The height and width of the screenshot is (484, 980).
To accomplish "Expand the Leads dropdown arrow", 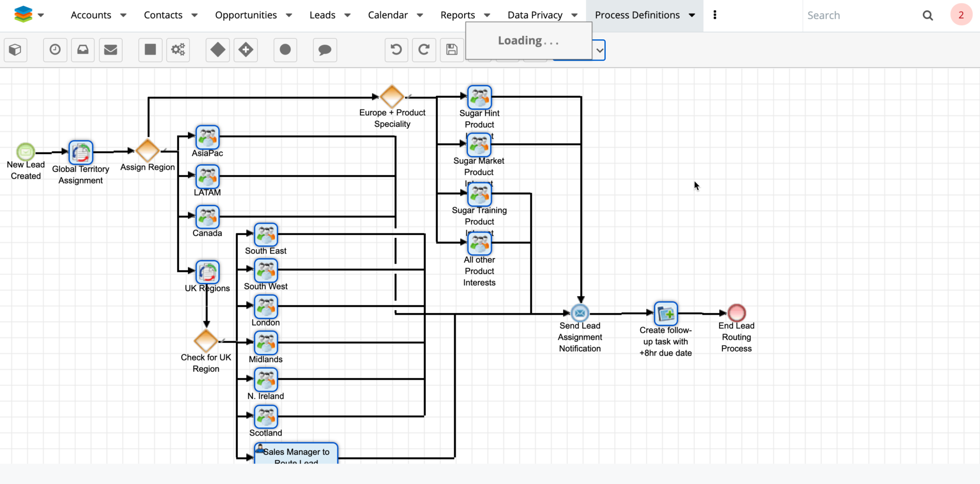I will click(x=348, y=15).
